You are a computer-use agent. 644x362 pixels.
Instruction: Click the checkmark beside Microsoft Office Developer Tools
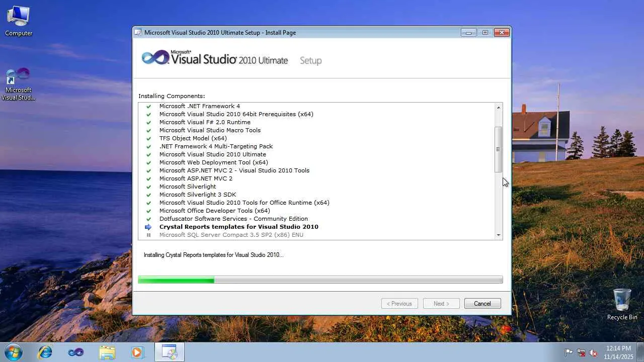[148, 211]
